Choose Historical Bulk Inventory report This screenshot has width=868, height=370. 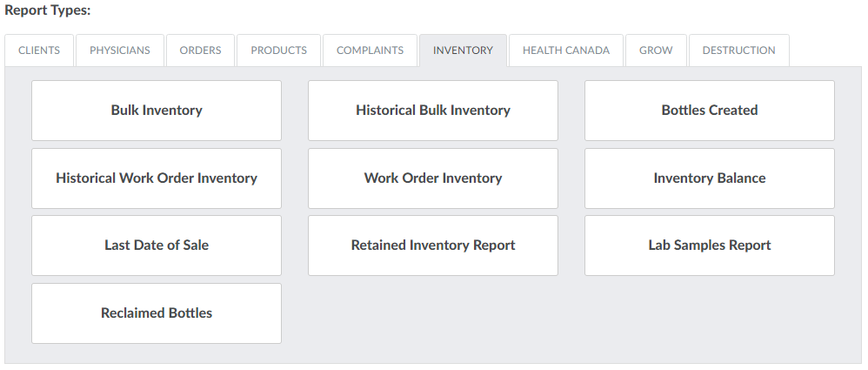click(433, 111)
